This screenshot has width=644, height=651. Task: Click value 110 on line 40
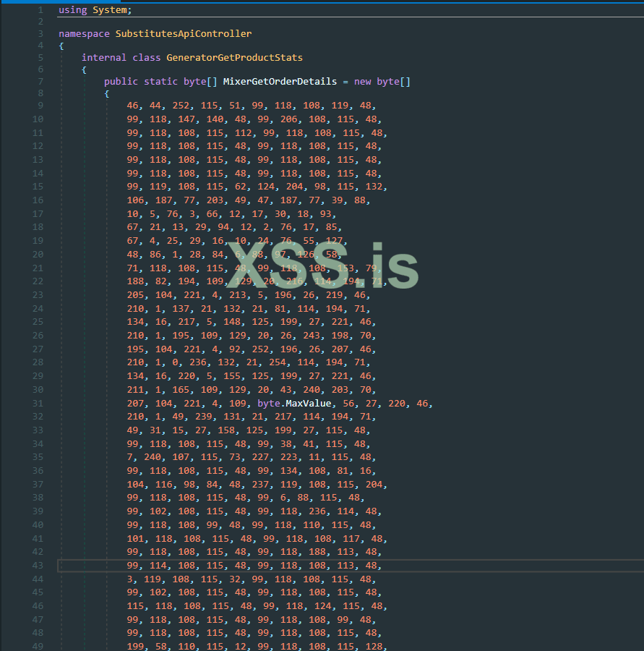(x=312, y=525)
